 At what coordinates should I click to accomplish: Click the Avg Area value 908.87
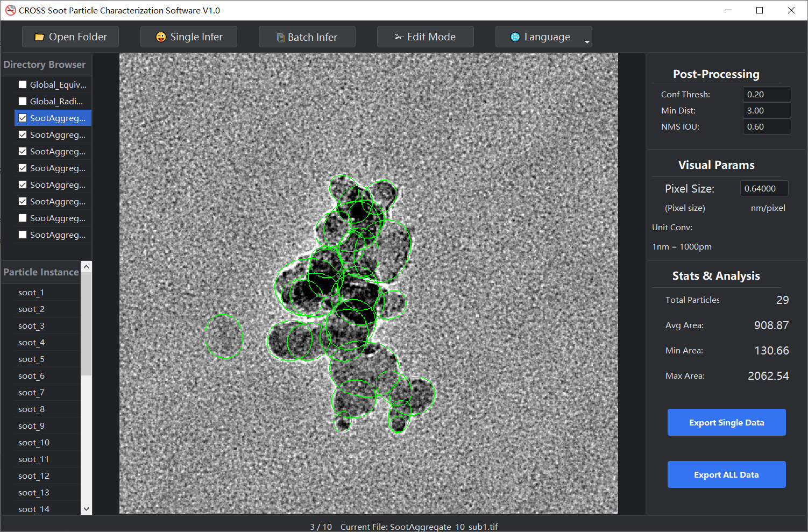coord(771,325)
